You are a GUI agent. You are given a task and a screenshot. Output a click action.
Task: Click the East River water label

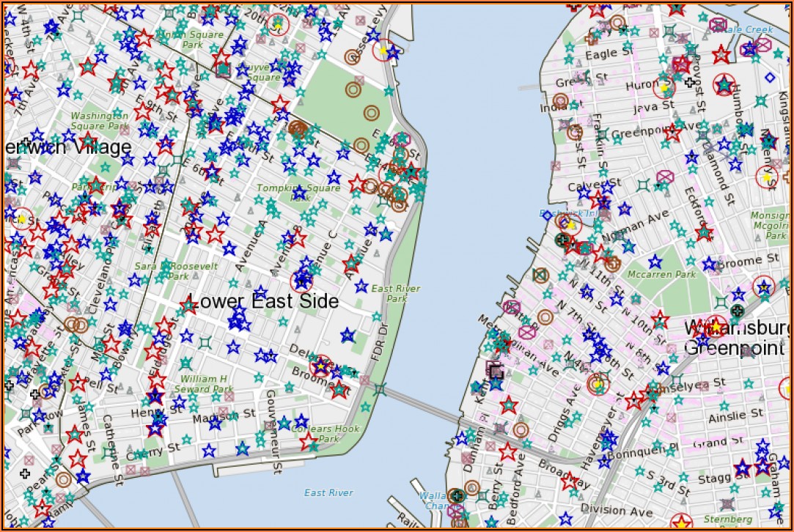pos(328,492)
